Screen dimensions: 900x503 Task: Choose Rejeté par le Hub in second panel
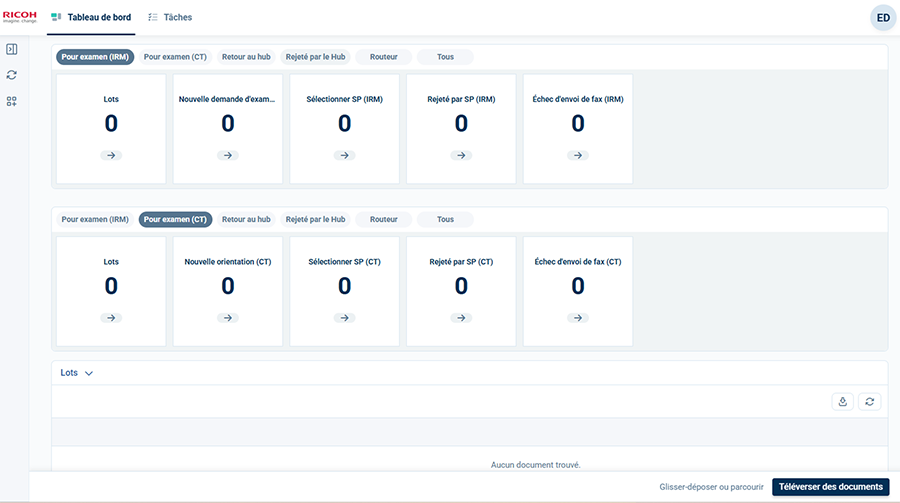coord(315,219)
